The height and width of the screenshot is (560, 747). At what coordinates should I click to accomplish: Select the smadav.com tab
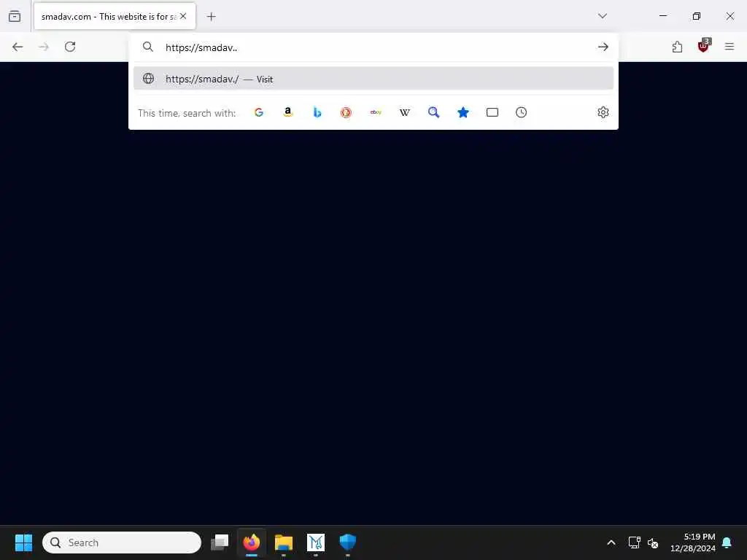[x=115, y=16]
